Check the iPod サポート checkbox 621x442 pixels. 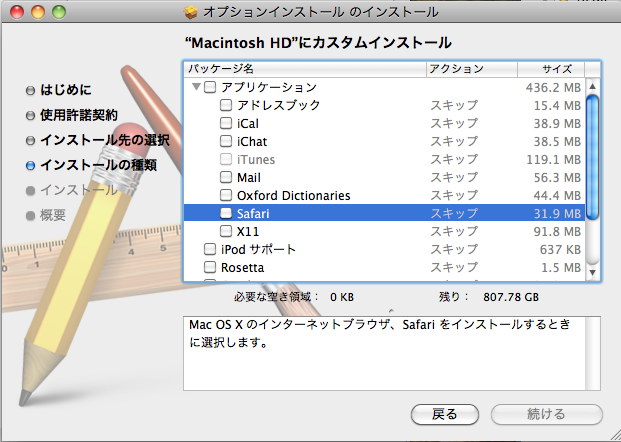pos(210,249)
